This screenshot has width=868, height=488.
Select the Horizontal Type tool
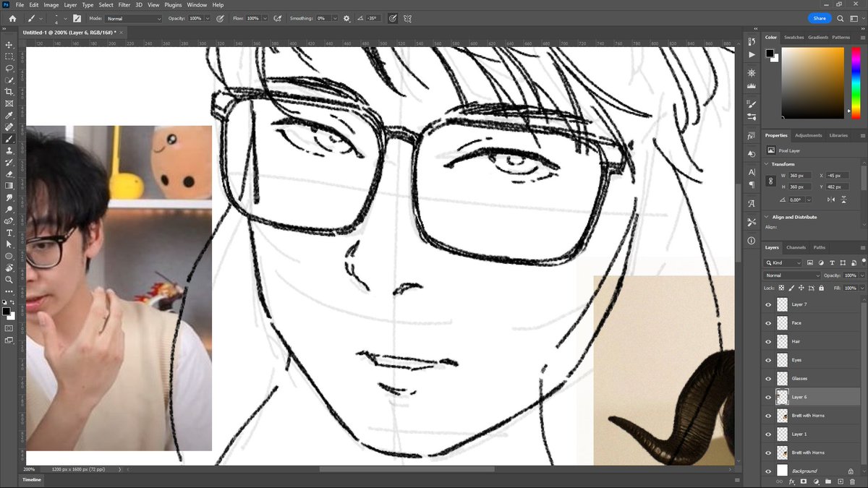click(x=9, y=233)
